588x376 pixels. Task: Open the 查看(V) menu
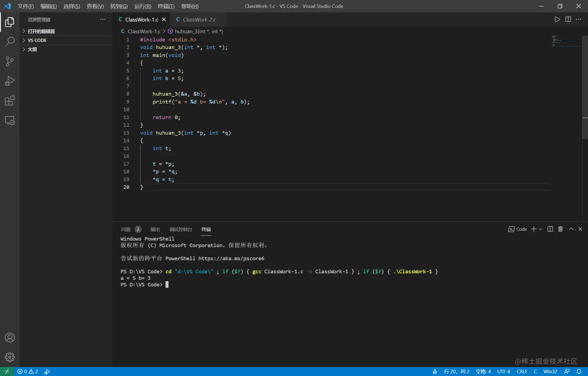95,6
